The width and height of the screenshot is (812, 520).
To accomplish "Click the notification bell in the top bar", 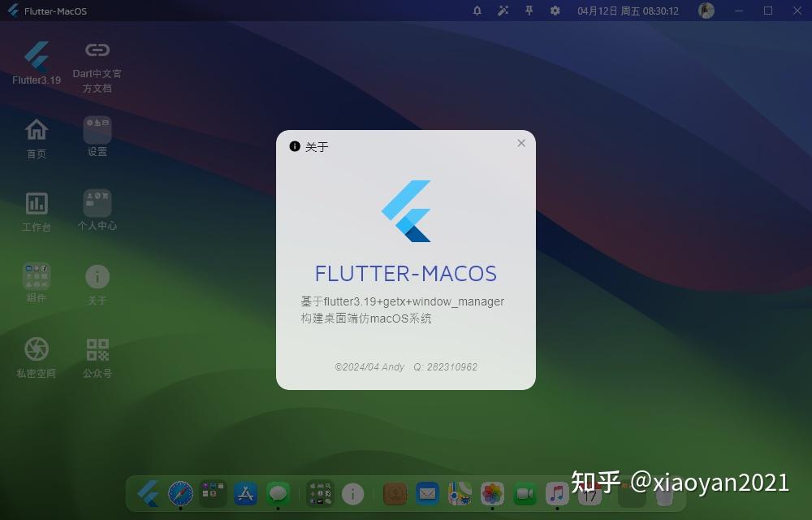I will point(477,11).
